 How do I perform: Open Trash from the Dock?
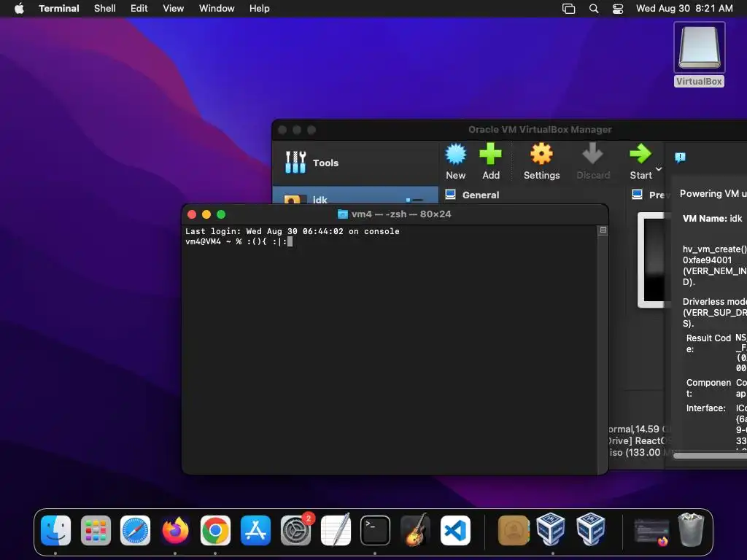[691, 529]
